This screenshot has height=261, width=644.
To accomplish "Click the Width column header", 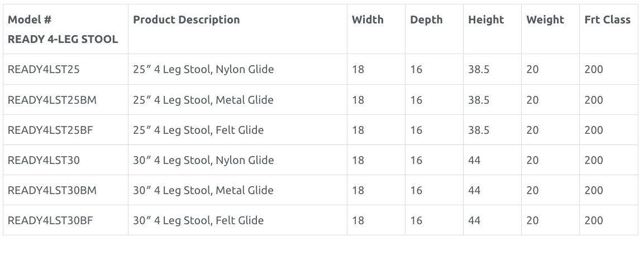I will 368,20.
